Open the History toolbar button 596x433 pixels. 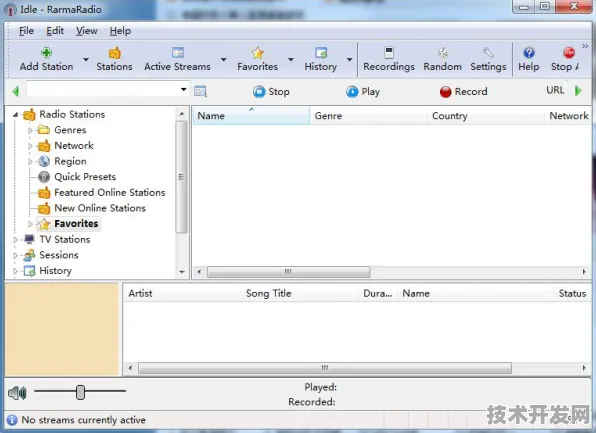(x=320, y=59)
